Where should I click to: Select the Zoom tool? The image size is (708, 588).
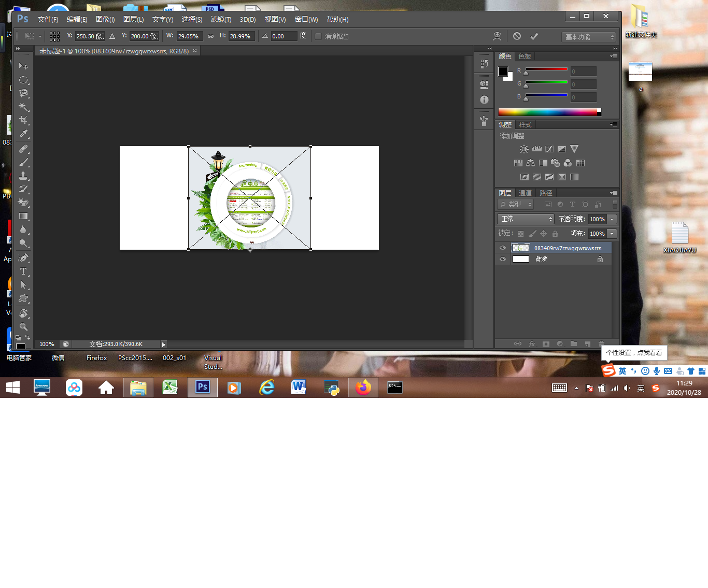23,327
